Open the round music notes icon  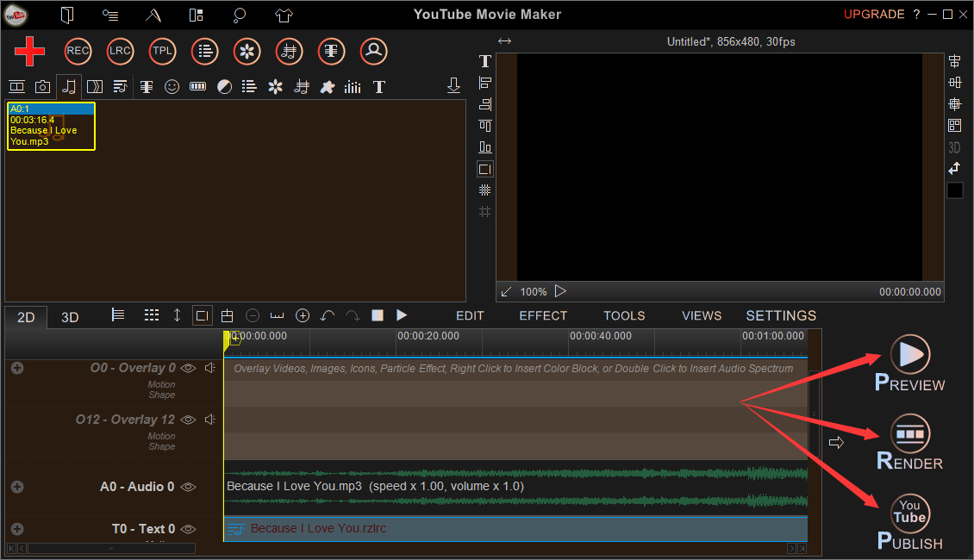[x=289, y=51]
